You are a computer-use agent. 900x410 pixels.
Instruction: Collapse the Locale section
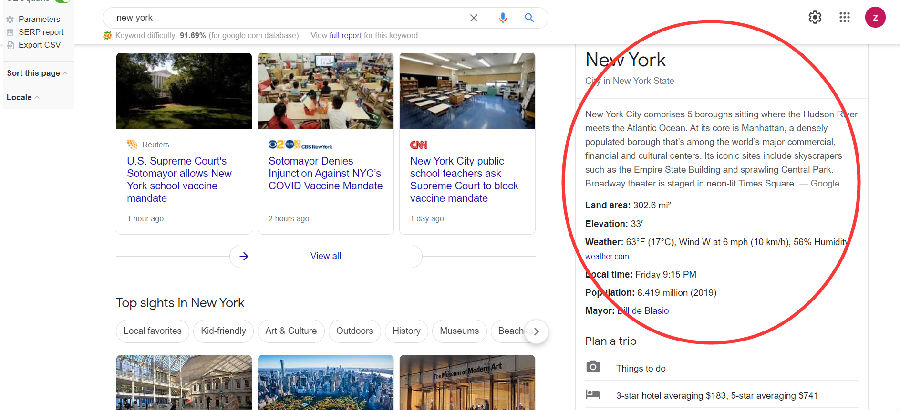[23, 98]
